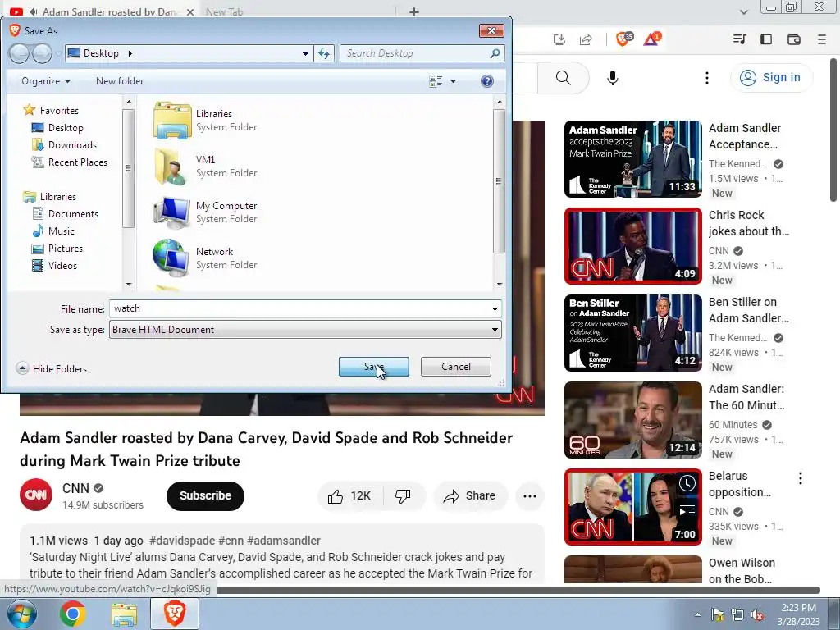Select the Libraries system folder icon

coord(172,121)
